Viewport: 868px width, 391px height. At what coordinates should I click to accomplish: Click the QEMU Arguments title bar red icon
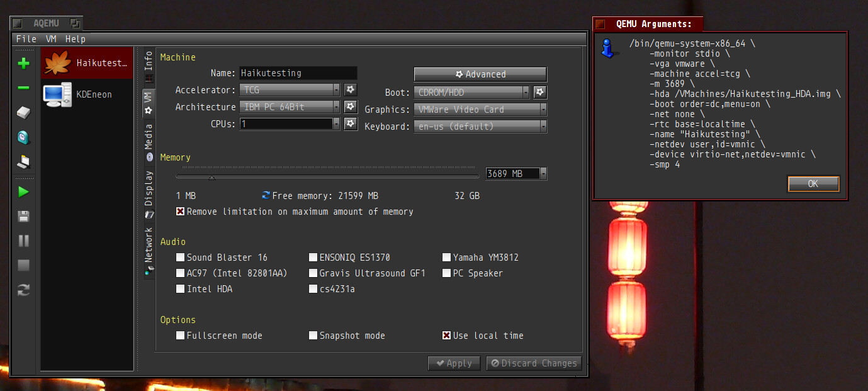coord(600,24)
